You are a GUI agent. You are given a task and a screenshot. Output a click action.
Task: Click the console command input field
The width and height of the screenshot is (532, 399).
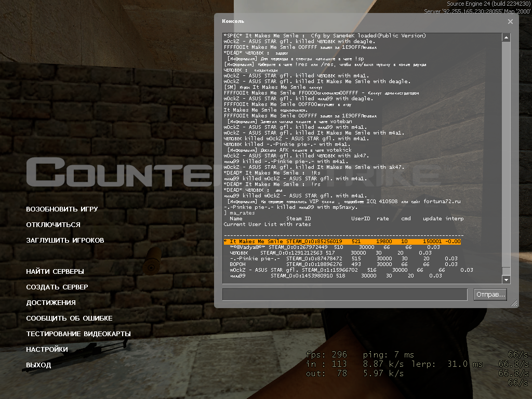click(345, 295)
